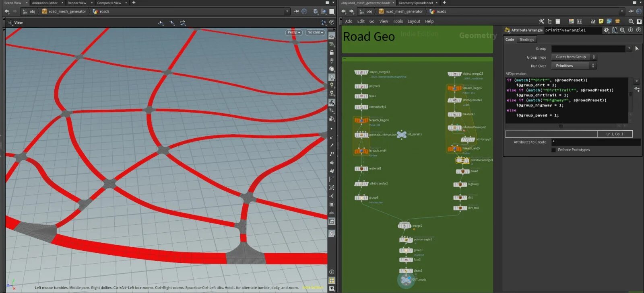Click the sticky note icon in the network toolbar
Image resolution: width=644 pixels, height=293 pixels.
(x=601, y=21)
